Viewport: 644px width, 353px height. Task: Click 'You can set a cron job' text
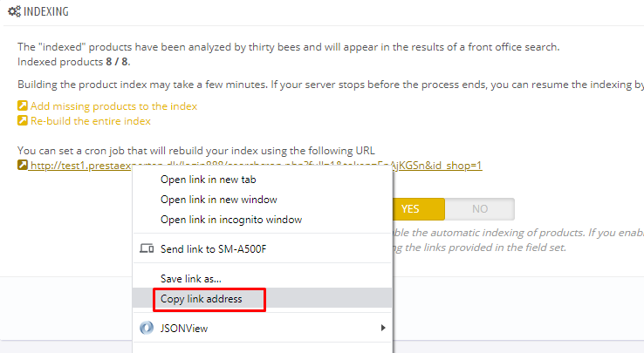click(x=196, y=151)
